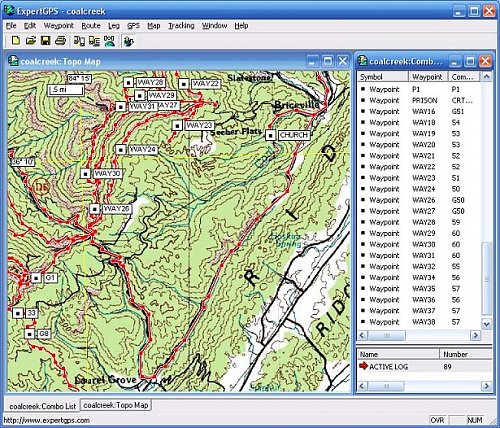Click the Print toolbar icon
Viewport: 500px width, 428px height.
(60, 41)
